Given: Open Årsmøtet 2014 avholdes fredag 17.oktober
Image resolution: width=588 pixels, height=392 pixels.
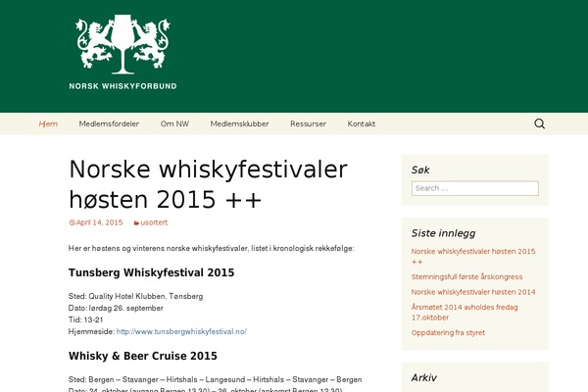Looking at the screenshot, I should click(465, 312).
